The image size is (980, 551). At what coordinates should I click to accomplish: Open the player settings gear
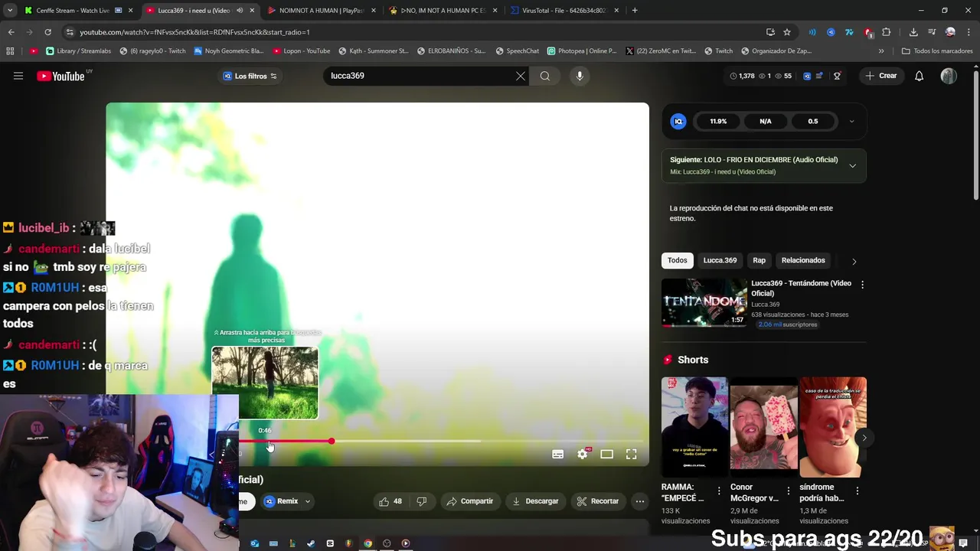583,455
